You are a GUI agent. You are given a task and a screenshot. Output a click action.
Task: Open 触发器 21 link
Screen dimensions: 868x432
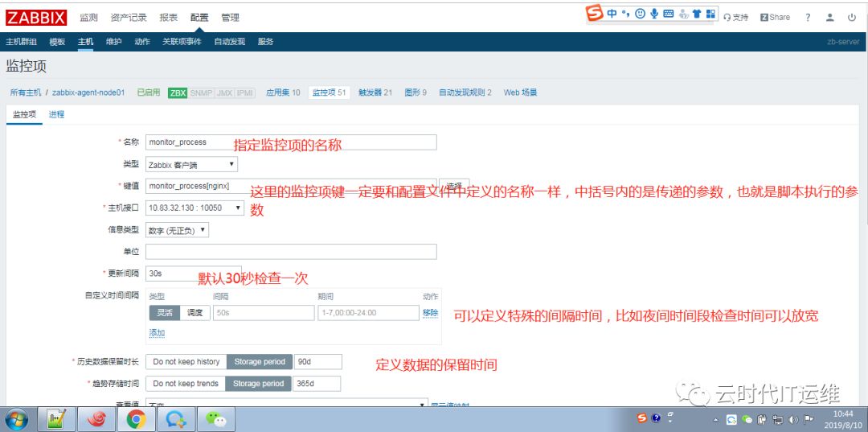pyautogui.click(x=375, y=93)
